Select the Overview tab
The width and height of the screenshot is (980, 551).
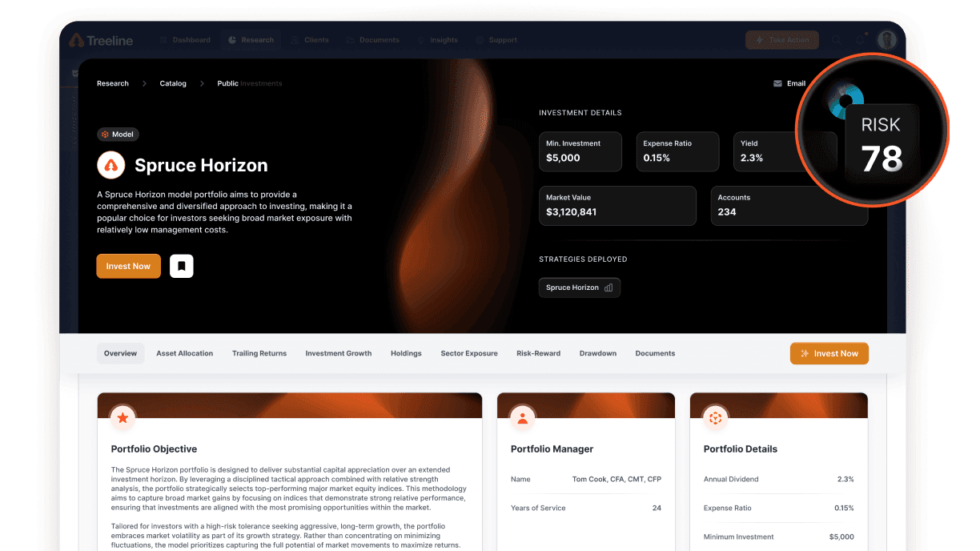(120, 353)
